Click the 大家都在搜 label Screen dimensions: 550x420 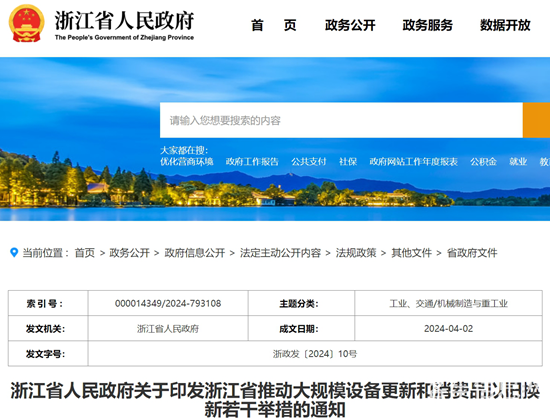(x=184, y=150)
